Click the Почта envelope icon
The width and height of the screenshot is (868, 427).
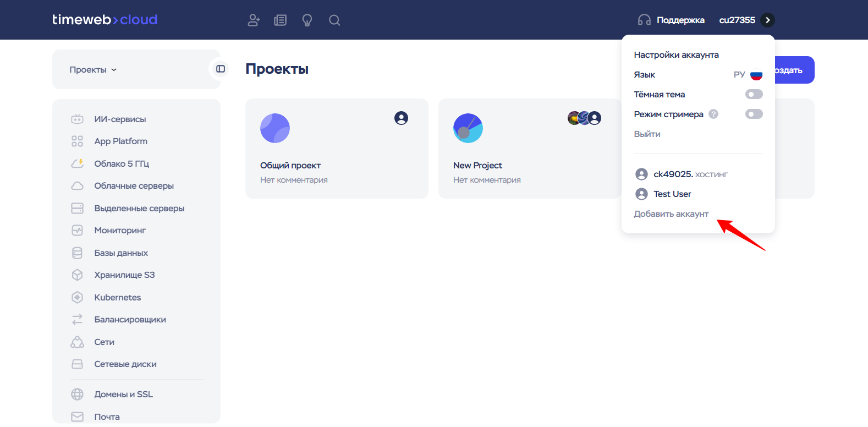78,417
